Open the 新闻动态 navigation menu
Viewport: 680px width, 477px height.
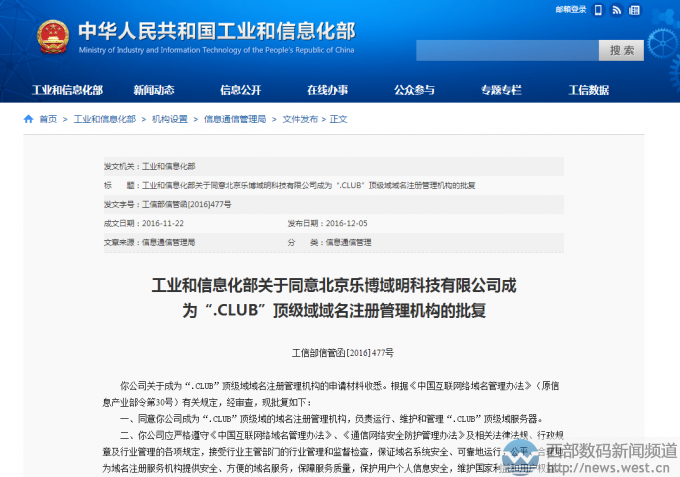(x=153, y=90)
